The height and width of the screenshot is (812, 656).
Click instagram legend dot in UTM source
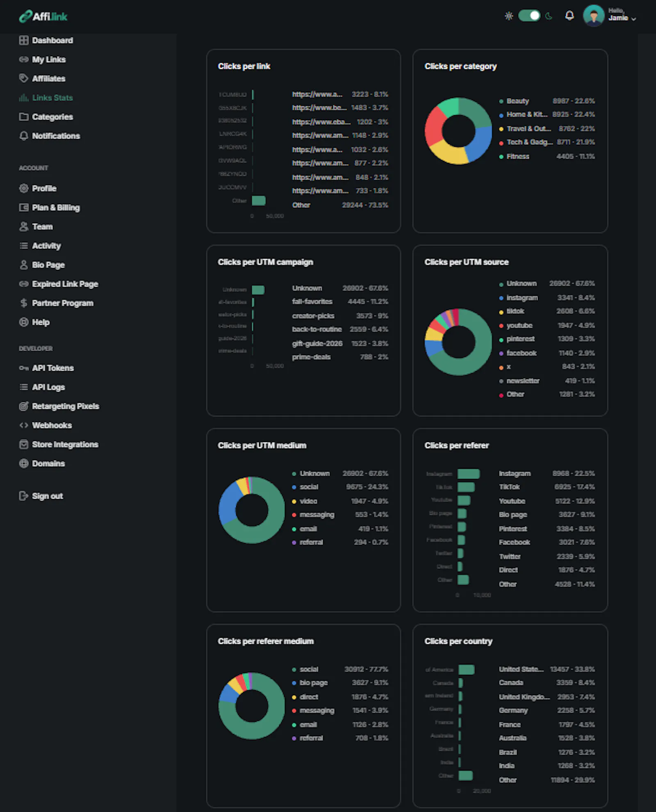(x=501, y=298)
